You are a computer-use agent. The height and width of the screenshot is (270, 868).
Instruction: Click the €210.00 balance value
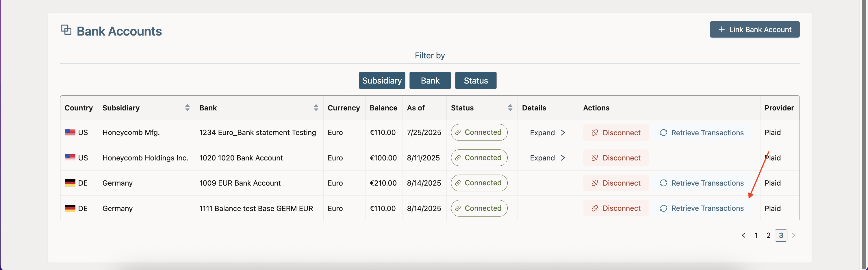[383, 183]
